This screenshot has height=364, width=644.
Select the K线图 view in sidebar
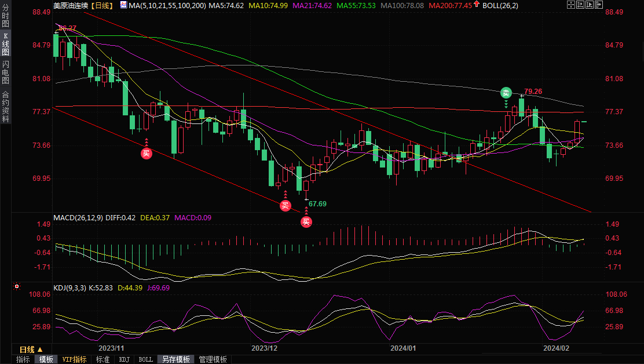point(5,43)
